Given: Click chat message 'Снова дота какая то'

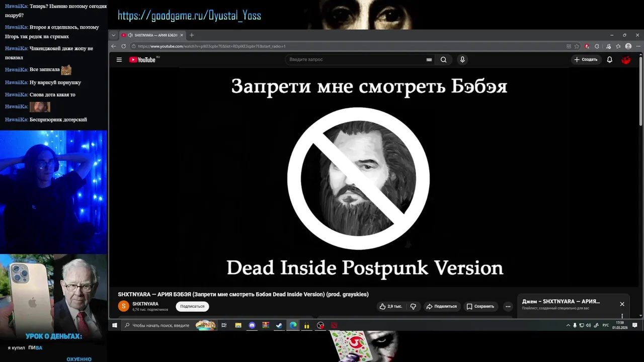Looking at the screenshot, I should [52, 95].
